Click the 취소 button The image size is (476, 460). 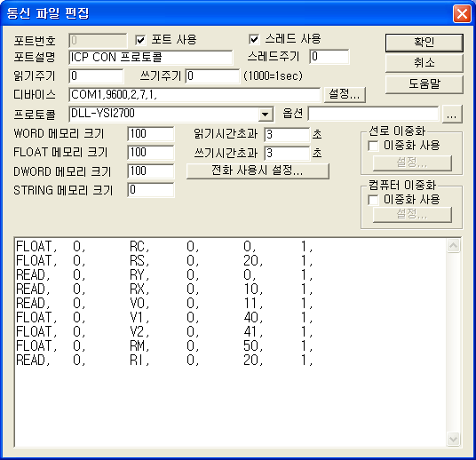424,63
